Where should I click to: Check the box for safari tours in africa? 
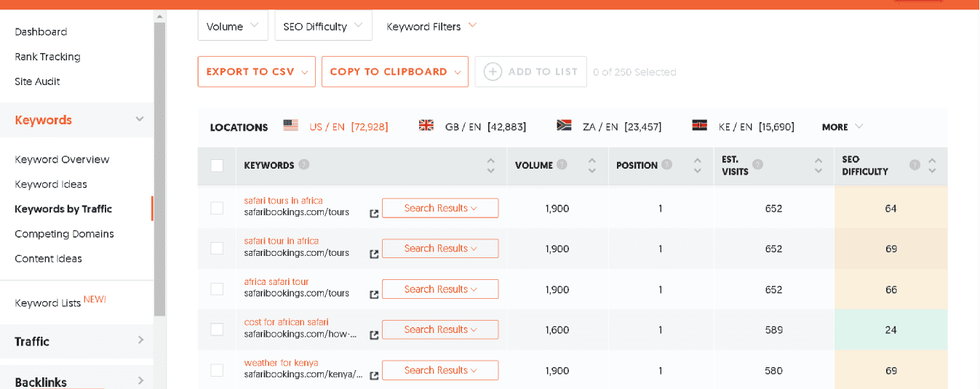point(217,208)
